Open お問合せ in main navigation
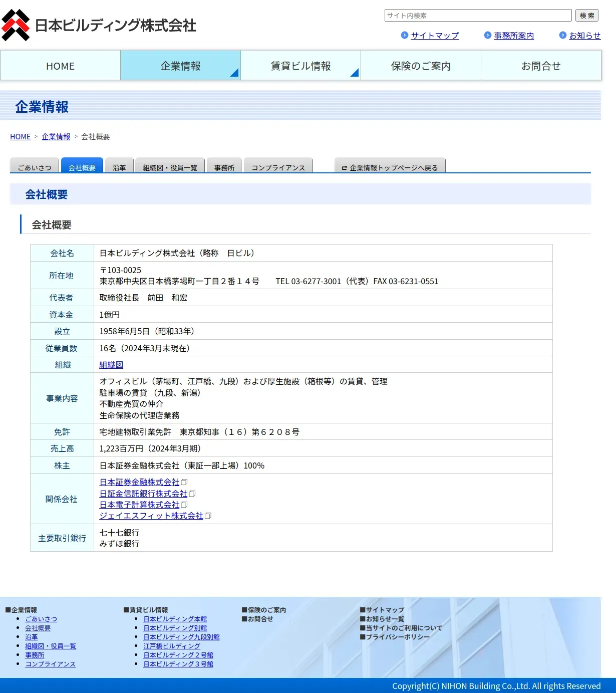 (x=541, y=66)
